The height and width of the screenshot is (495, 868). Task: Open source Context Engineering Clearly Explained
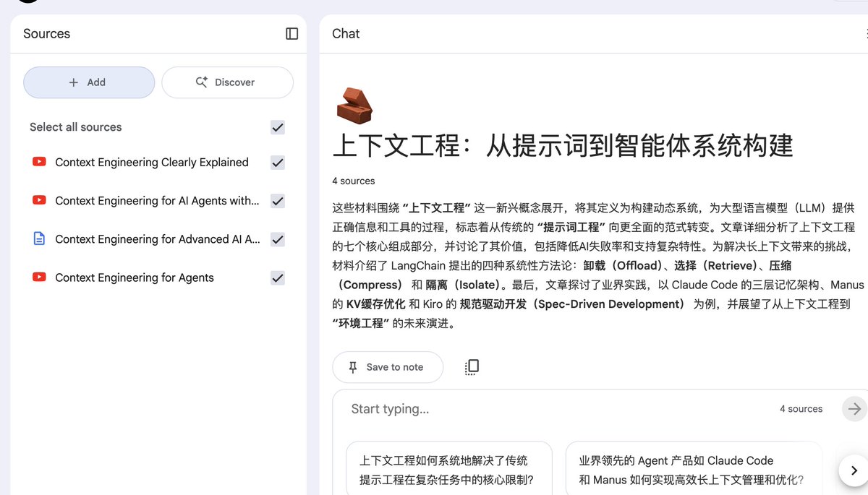point(152,163)
